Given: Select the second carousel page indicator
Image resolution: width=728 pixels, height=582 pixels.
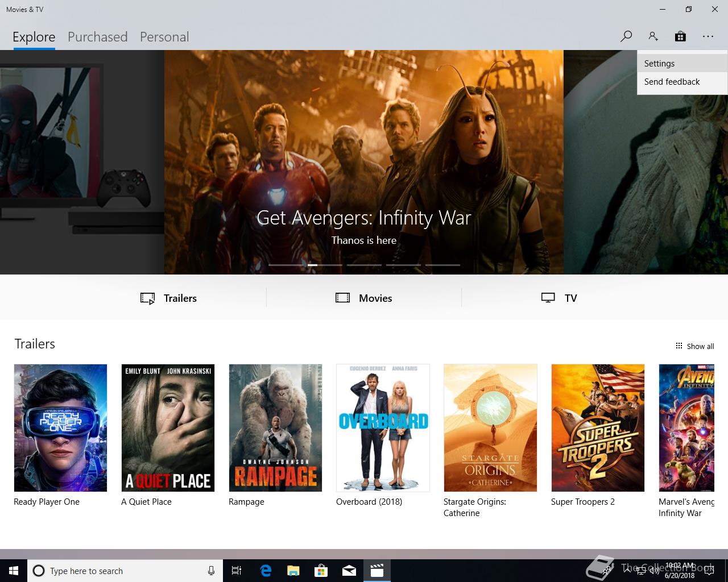Looking at the screenshot, I should (325, 265).
